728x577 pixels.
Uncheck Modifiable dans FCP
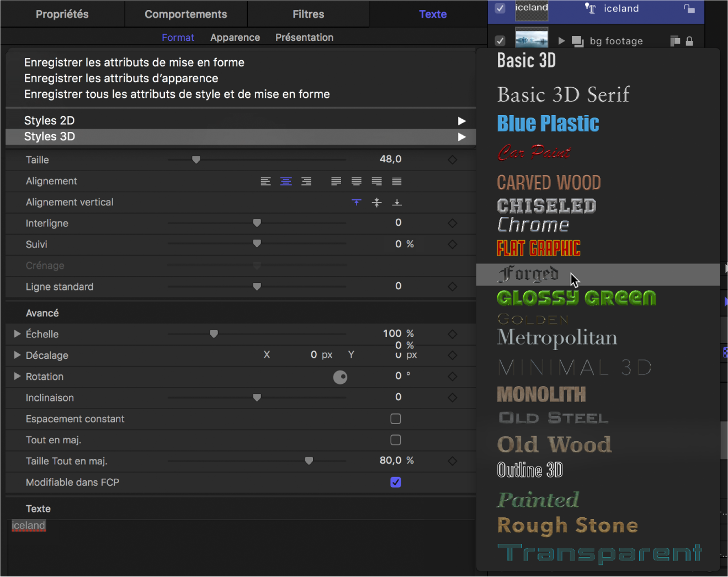pos(396,482)
